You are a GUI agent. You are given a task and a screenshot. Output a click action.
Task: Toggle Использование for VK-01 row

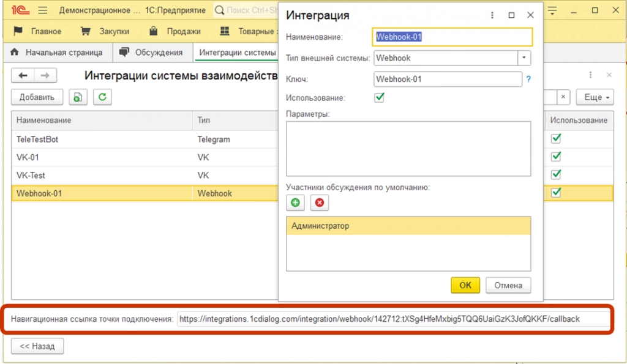tap(556, 157)
